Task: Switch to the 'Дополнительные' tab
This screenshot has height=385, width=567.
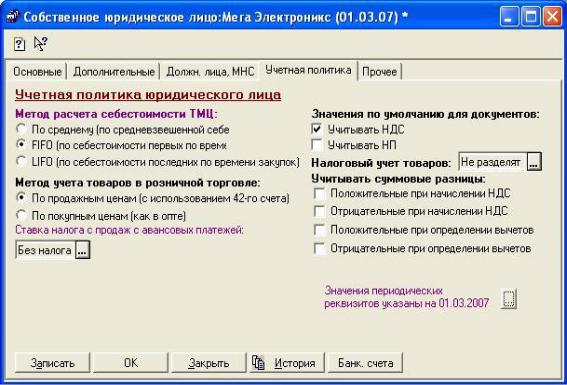Action: 114,72
